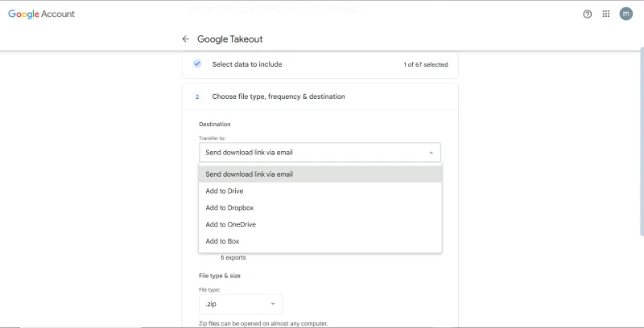Open the Help question mark icon
Image resolution: width=644 pixels, height=328 pixels.
[x=588, y=14]
